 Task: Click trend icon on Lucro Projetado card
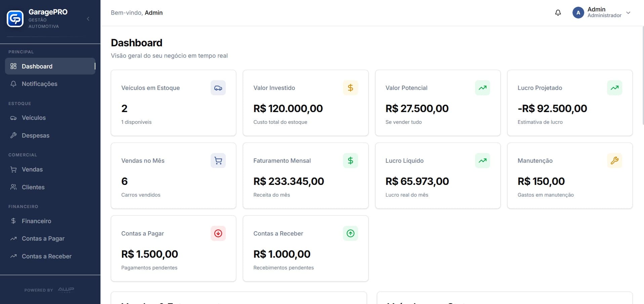[614, 88]
